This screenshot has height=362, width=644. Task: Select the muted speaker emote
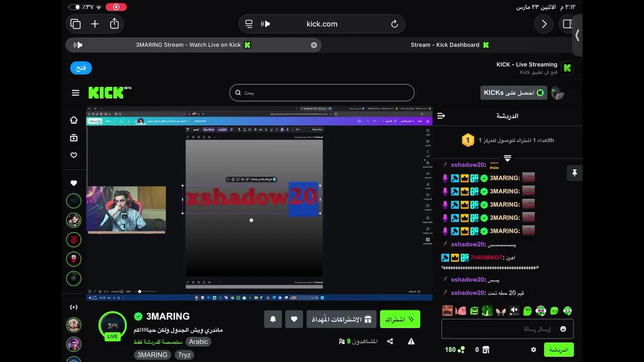(x=514, y=311)
